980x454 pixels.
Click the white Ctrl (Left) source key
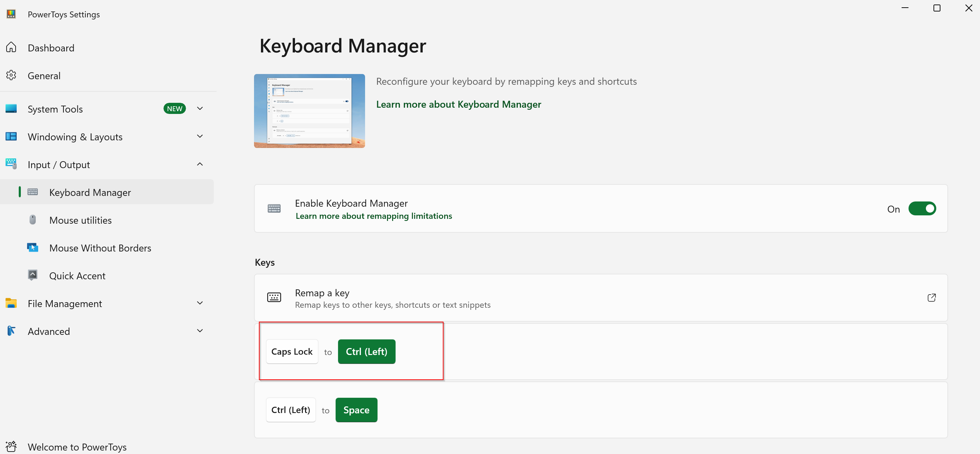point(291,410)
